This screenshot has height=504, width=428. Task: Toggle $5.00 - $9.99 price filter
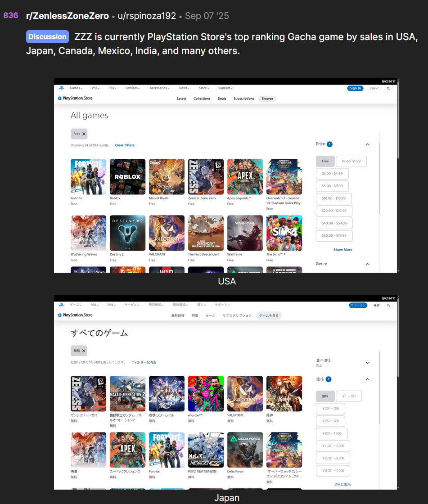tap(332, 186)
